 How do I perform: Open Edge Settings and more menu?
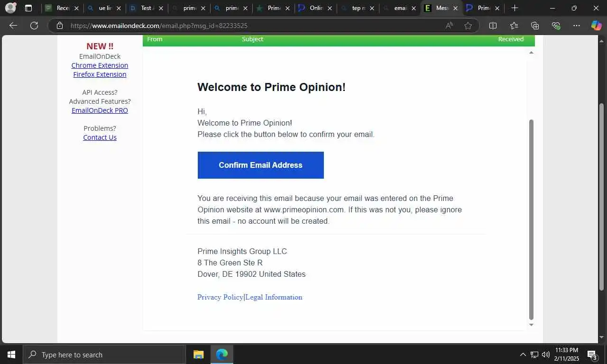pyautogui.click(x=576, y=26)
